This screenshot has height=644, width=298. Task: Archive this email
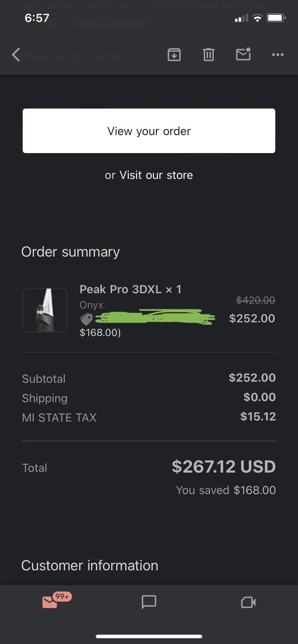(x=174, y=55)
